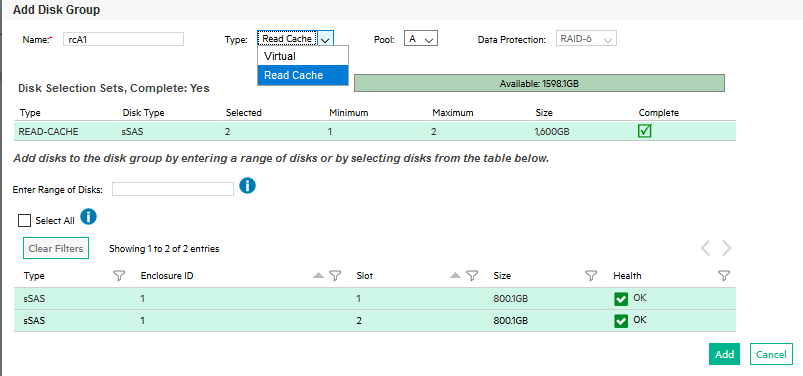
Task: Open the Slot column filter funnel
Action: pyautogui.click(x=472, y=276)
